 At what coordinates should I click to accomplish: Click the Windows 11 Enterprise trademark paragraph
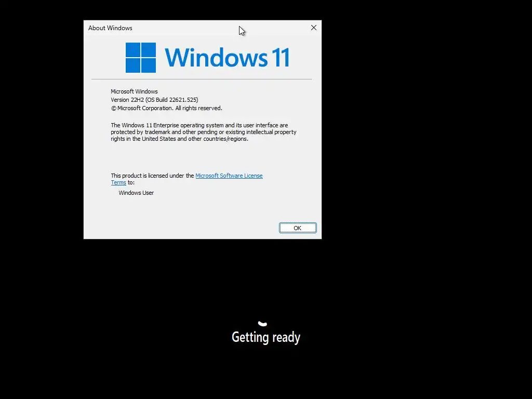(x=204, y=132)
